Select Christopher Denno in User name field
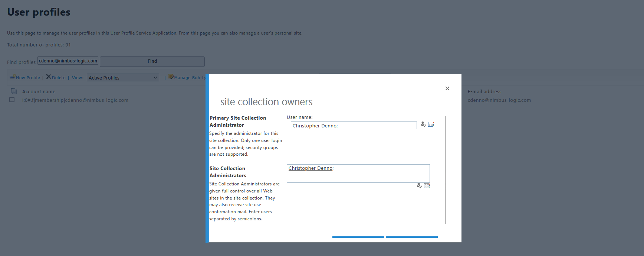 [315, 126]
